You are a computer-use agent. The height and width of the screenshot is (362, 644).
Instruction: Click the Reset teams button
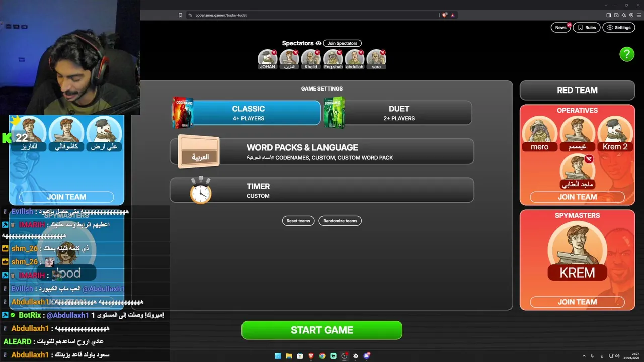298,221
